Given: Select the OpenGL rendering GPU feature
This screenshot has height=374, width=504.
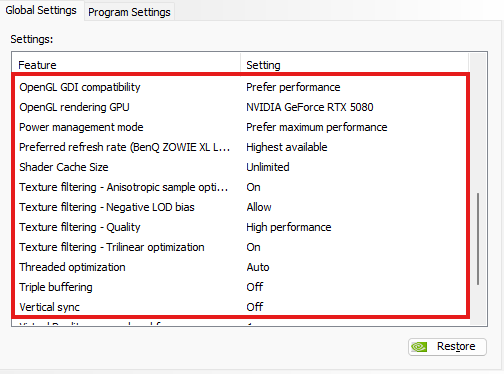Looking at the screenshot, I should click(74, 107).
